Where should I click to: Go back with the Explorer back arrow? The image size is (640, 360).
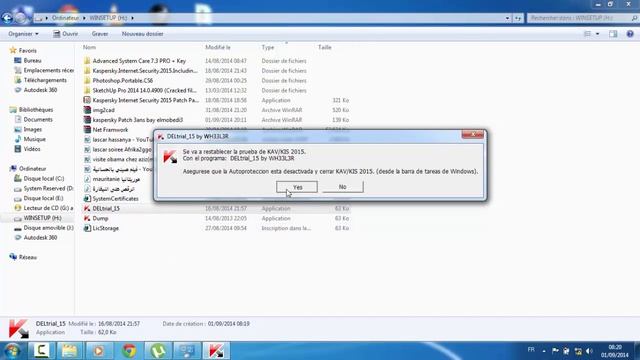pos(7,18)
